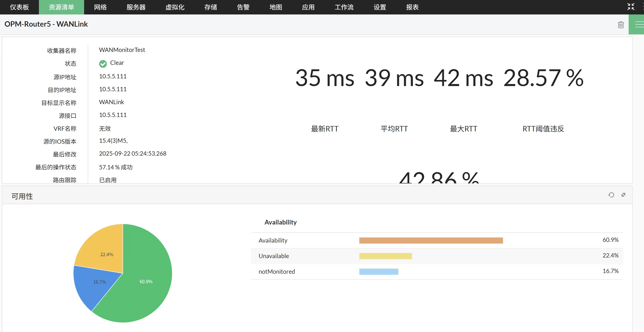Open the 告警 alarms tab
The height and width of the screenshot is (332, 644).
(243, 7)
